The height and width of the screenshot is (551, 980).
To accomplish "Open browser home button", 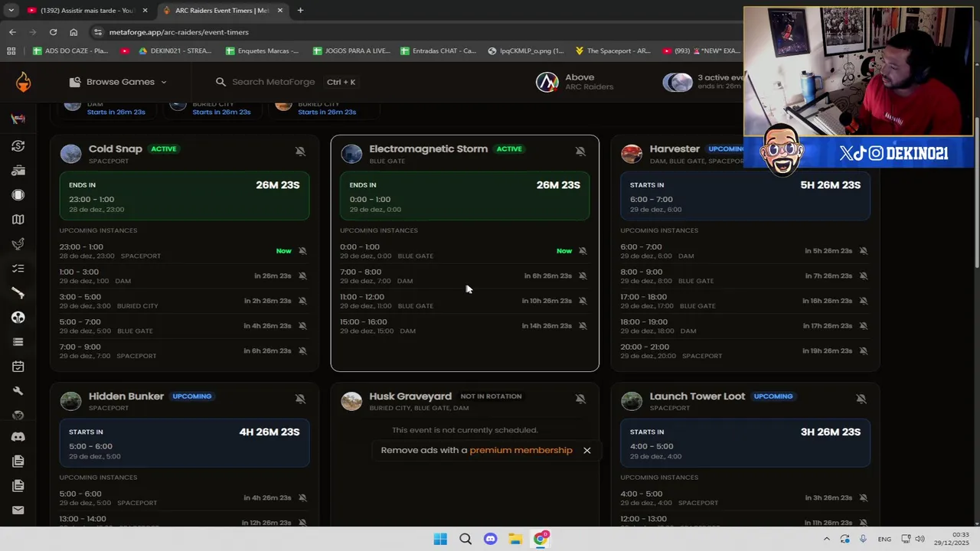I will pyautogui.click(x=73, y=32).
